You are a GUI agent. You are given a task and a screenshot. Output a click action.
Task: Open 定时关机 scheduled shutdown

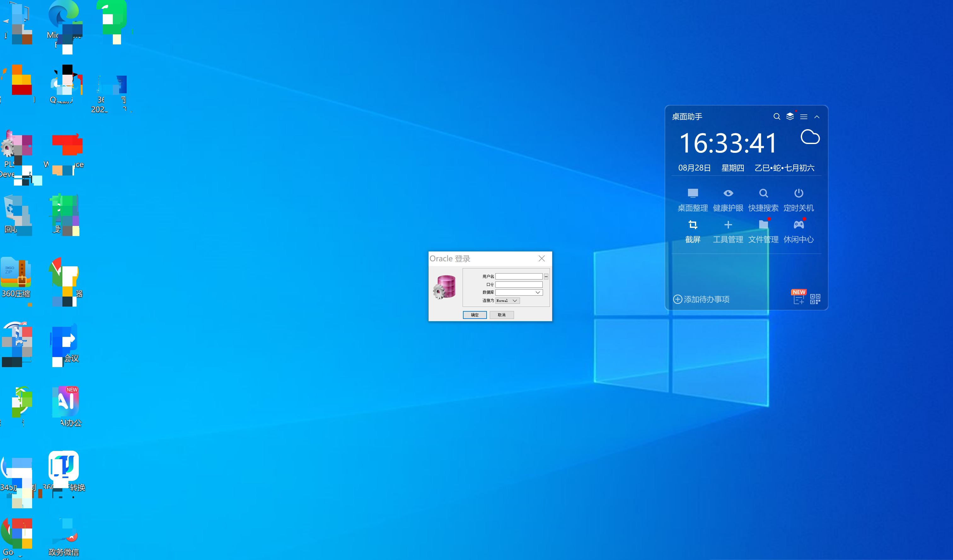[798, 200]
